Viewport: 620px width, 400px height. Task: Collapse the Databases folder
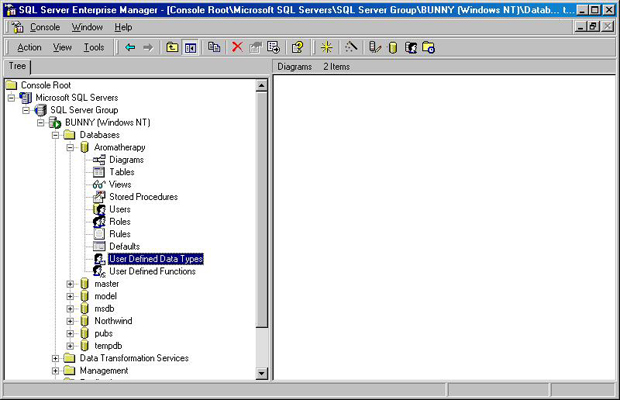(55, 135)
